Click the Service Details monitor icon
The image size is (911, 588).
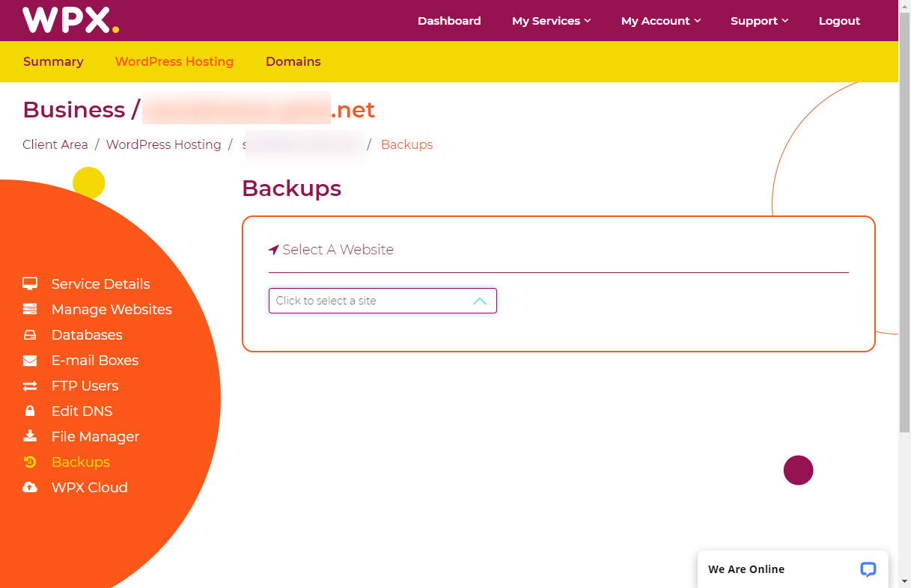click(x=30, y=284)
